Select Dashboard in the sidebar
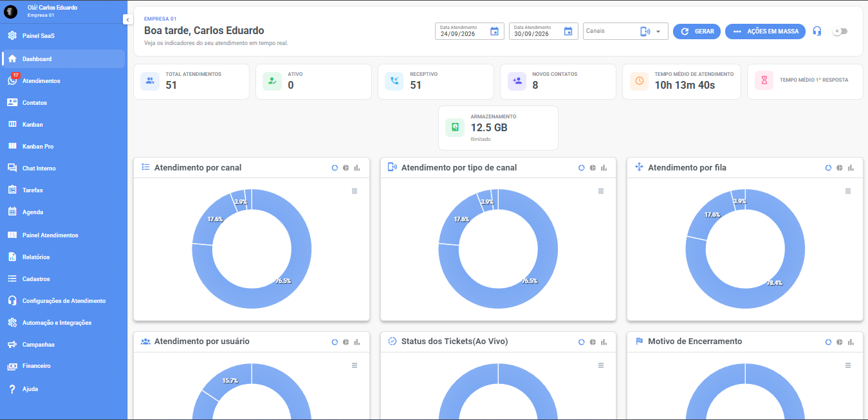868x420 pixels. tap(62, 59)
